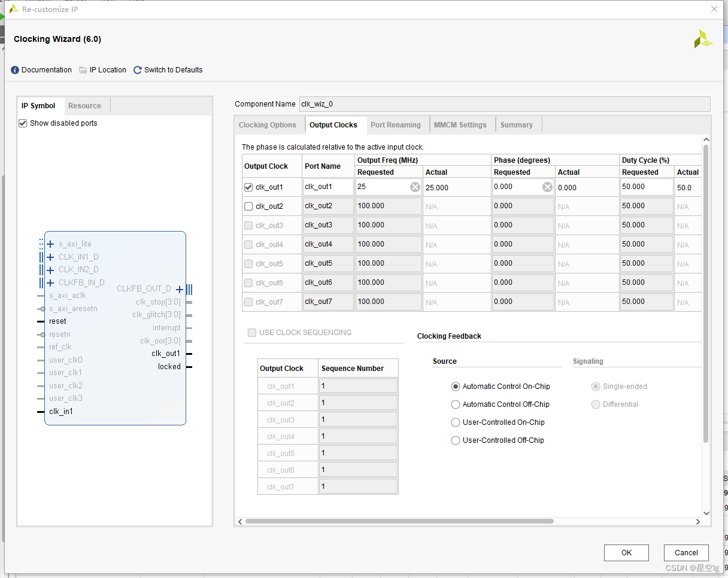
Task: Clear the clk_out1 requested frequency field
Action: [x=415, y=187]
